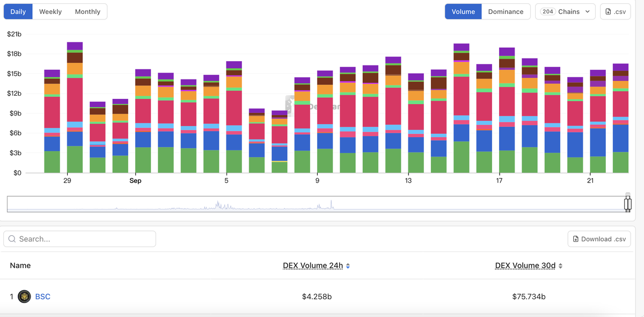
Task: Click the magnifier icon in search box
Action: point(12,239)
